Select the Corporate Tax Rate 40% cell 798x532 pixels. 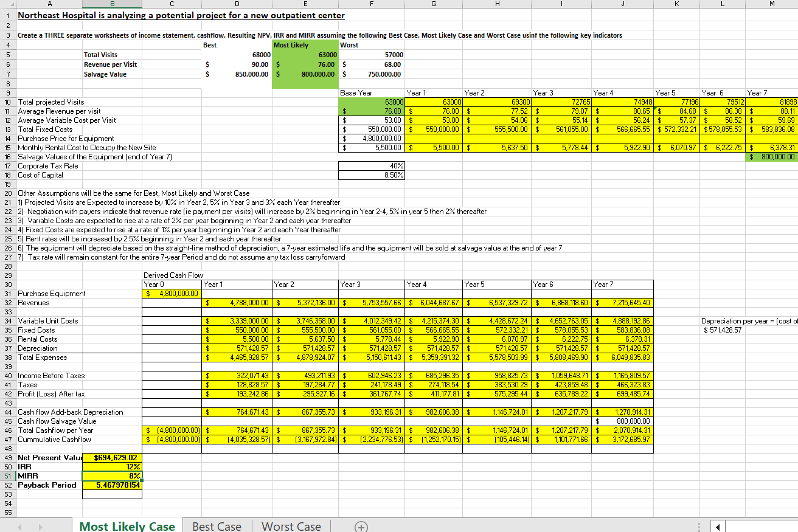pos(371,165)
